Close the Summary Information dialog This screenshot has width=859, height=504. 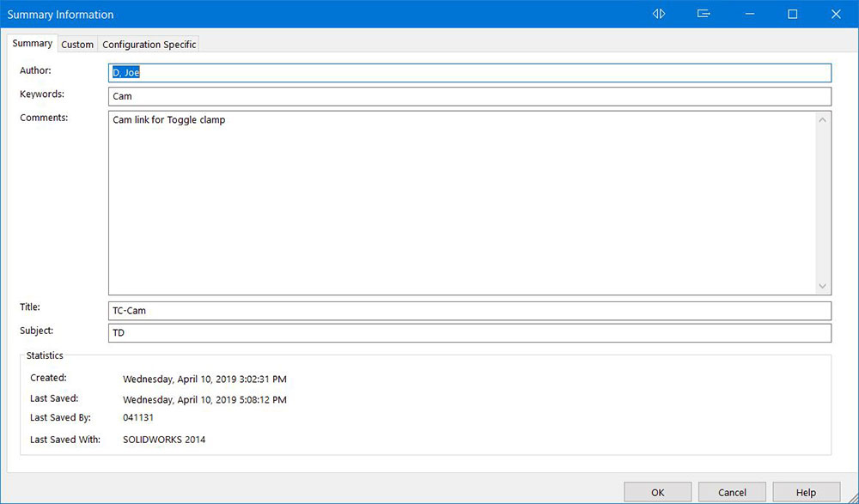(x=836, y=14)
